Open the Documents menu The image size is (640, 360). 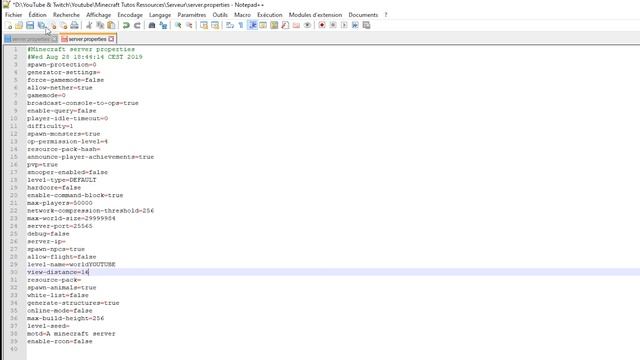point(363,15)
